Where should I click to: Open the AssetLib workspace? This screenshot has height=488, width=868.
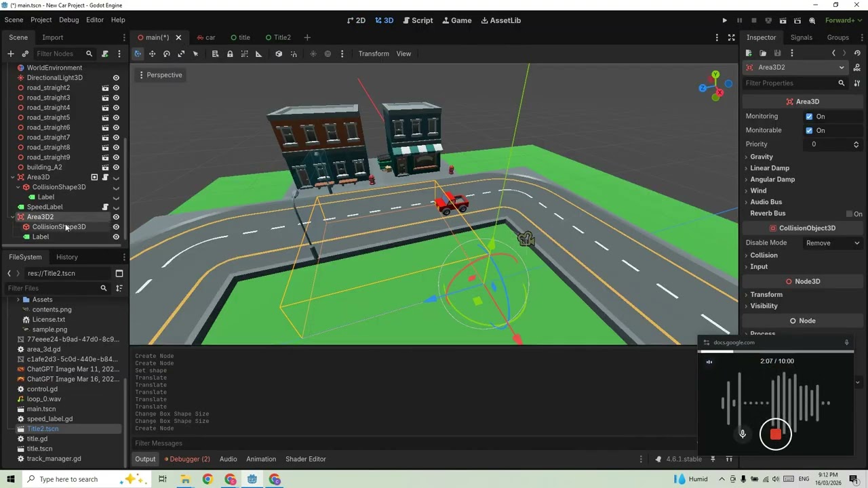(500, 20)
